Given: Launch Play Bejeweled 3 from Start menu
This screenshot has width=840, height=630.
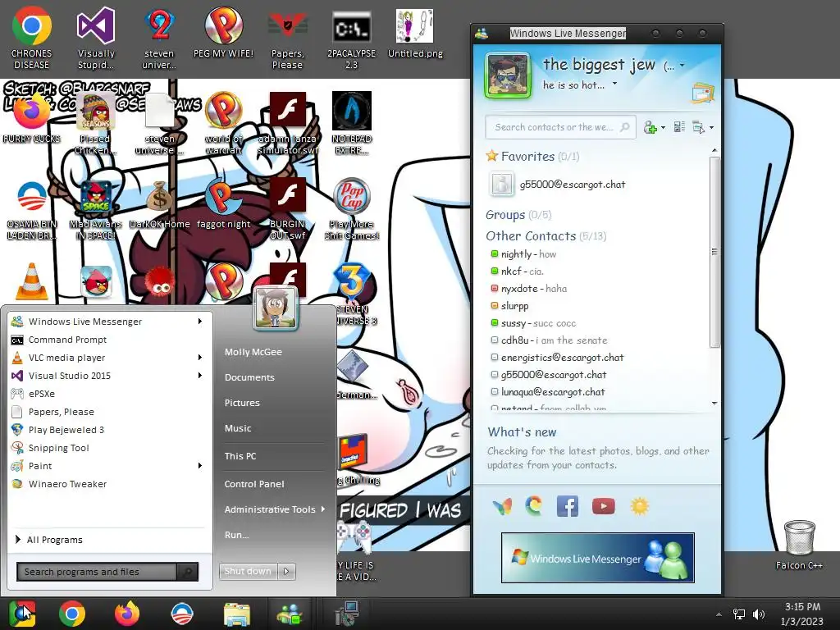Looking at the screenshot, I should click(108, 430).
